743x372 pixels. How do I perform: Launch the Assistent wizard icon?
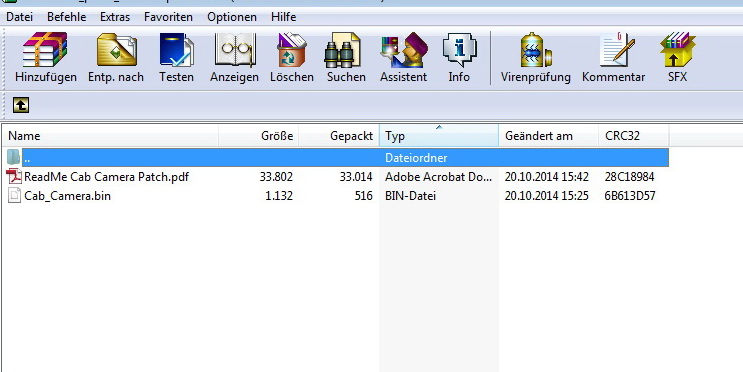tap(403, 57)
